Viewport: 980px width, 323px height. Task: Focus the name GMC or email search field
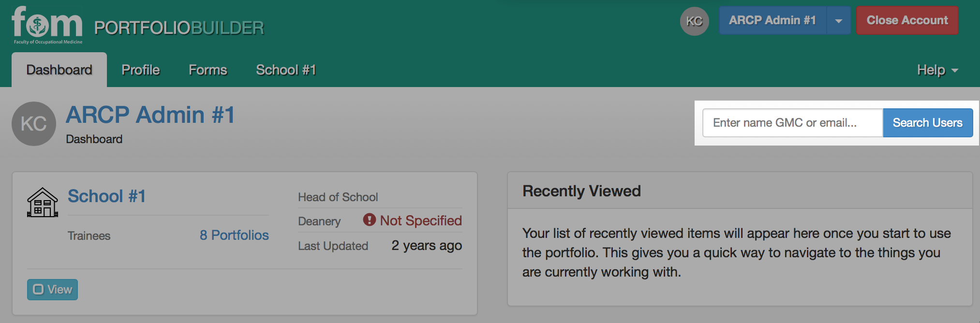click(x=793, y=123)
